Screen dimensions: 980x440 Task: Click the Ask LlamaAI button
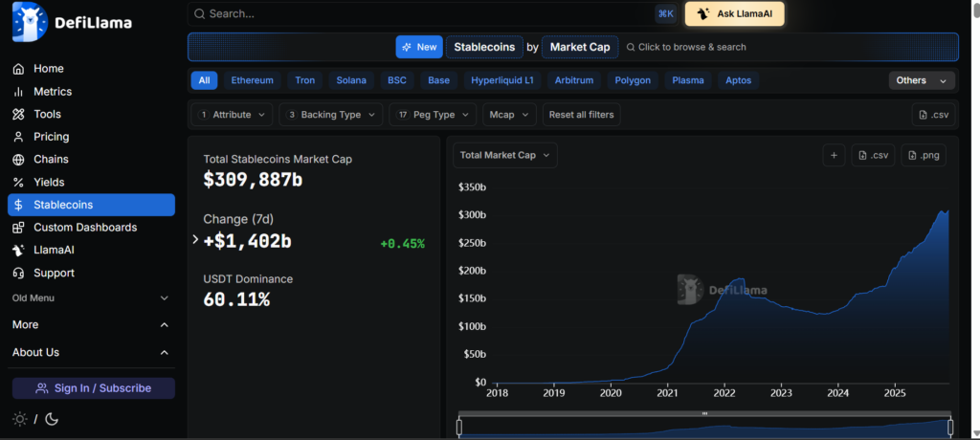click(x=734, y=14)
